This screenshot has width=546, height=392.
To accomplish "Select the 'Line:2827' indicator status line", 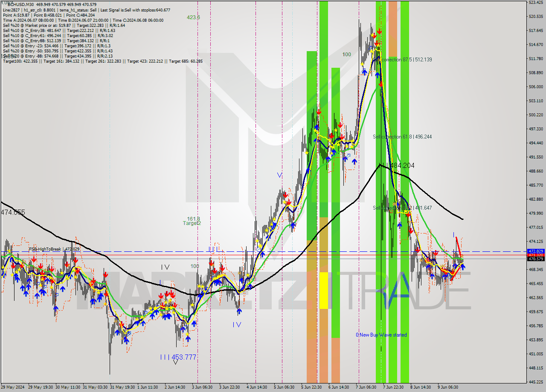I will click(87, 10).
